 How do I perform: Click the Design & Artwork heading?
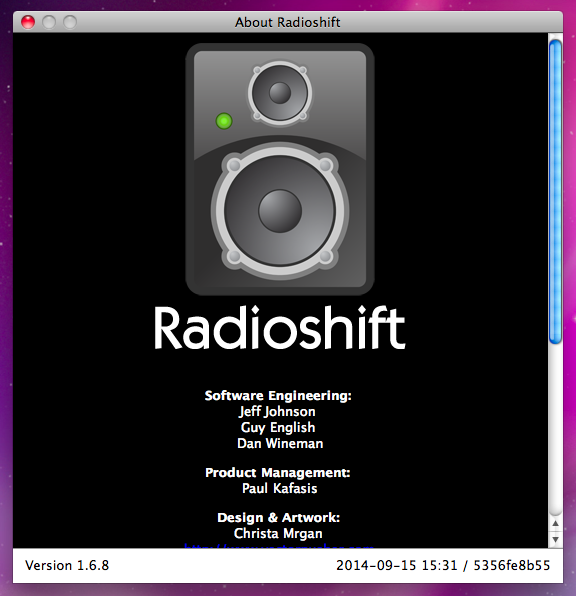[278, 518]
